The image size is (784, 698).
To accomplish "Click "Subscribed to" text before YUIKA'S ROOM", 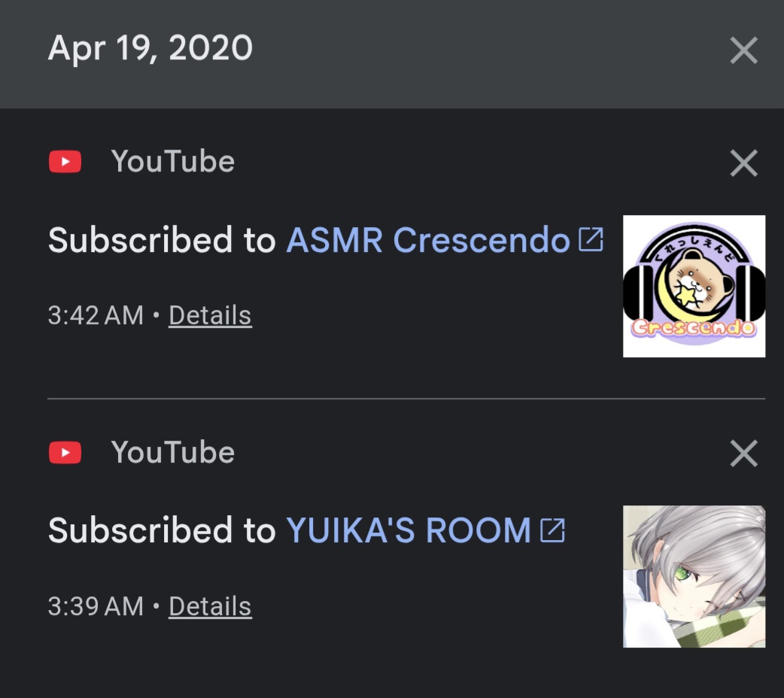I will (162, 530).
